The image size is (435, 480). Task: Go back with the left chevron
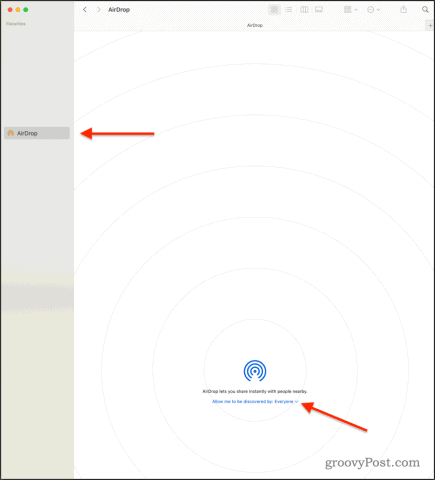[x=85, y=10]
